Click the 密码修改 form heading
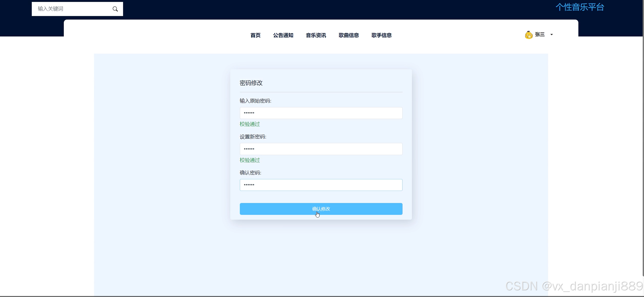 pos(251,83)
